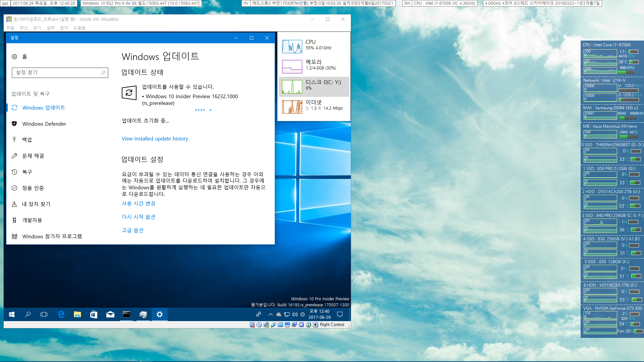Open the VirtualBox 장치 menu

64,28
